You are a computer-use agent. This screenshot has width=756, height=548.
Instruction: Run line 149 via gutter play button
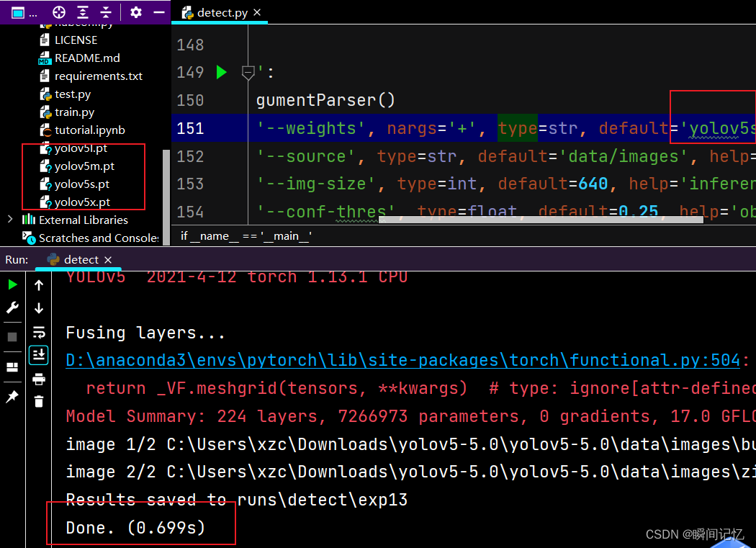(x=221, y=72)
